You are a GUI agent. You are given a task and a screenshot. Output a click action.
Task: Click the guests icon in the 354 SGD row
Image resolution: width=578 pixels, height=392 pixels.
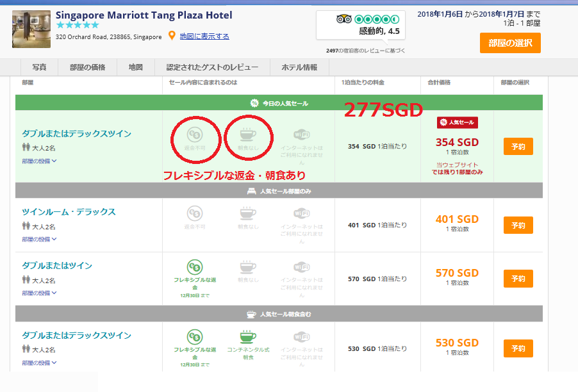pyautogui.click(x=26, y=147)
